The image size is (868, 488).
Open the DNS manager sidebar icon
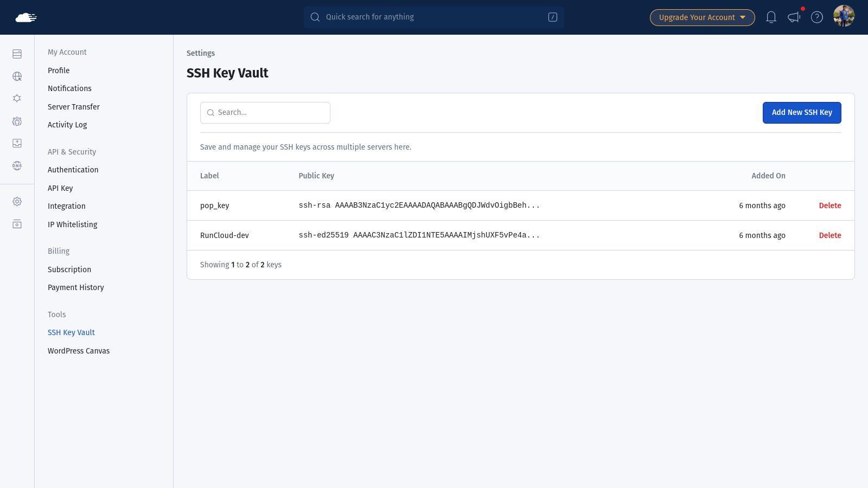tap(17, 165)
